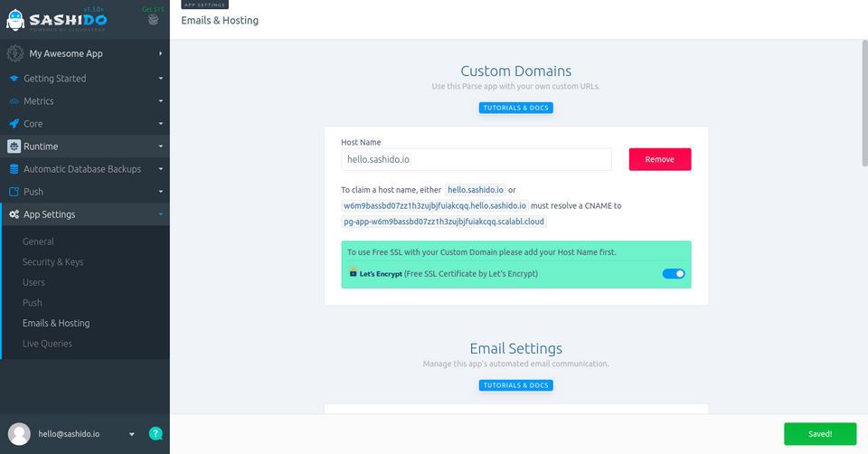The width and height of the screenshot is (868, 454).
Task: Expand the Push section arrow
Action: point(161,192)
